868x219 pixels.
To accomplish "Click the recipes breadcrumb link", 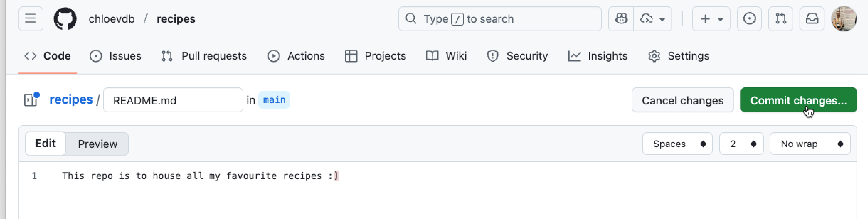I will (x=71, y=100).
